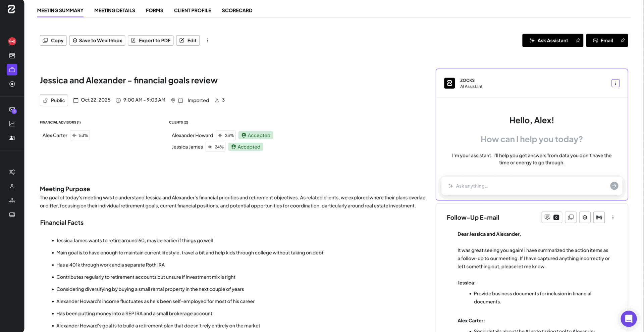Open the analytics panel in the sidebar
The height and width of the screenshot is (332, 644).
(x=12, y=124)
